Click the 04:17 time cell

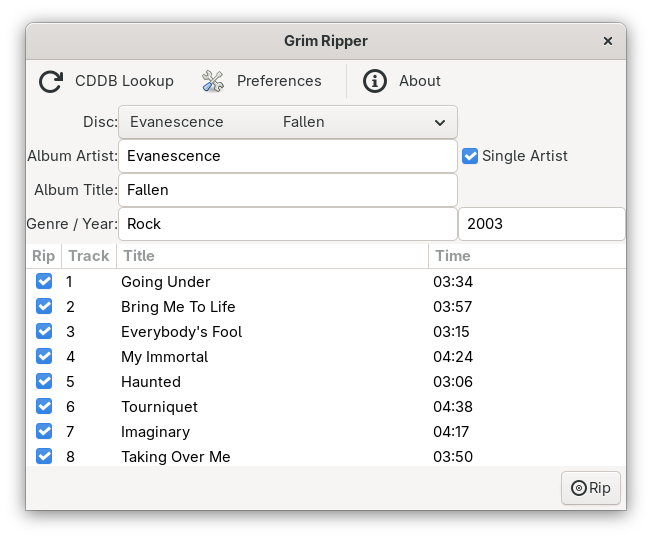tap(451, 431)
